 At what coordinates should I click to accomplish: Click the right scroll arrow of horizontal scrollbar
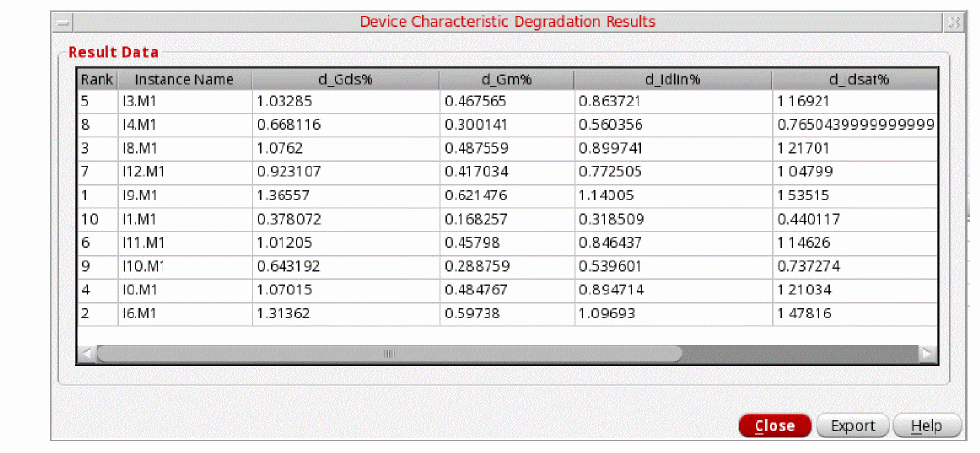(x=929, y=353)
